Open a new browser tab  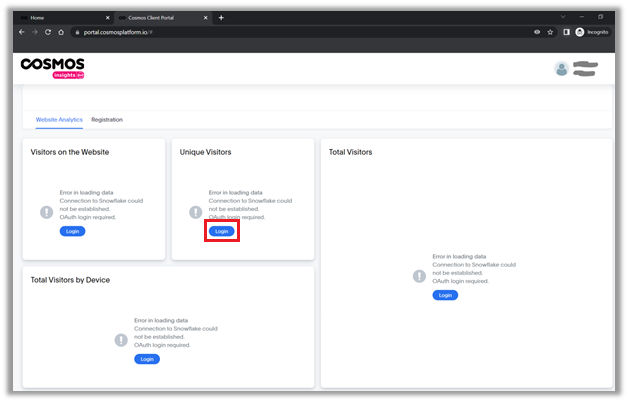point(221,17)
